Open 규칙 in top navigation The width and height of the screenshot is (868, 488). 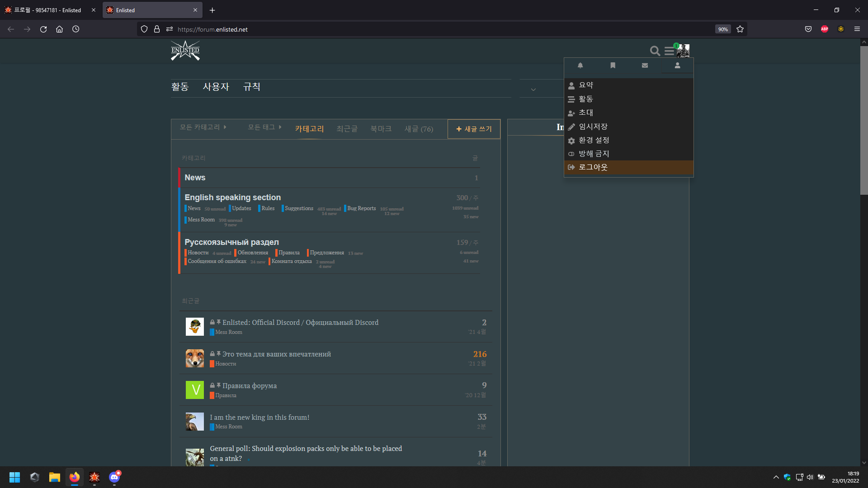252,87
